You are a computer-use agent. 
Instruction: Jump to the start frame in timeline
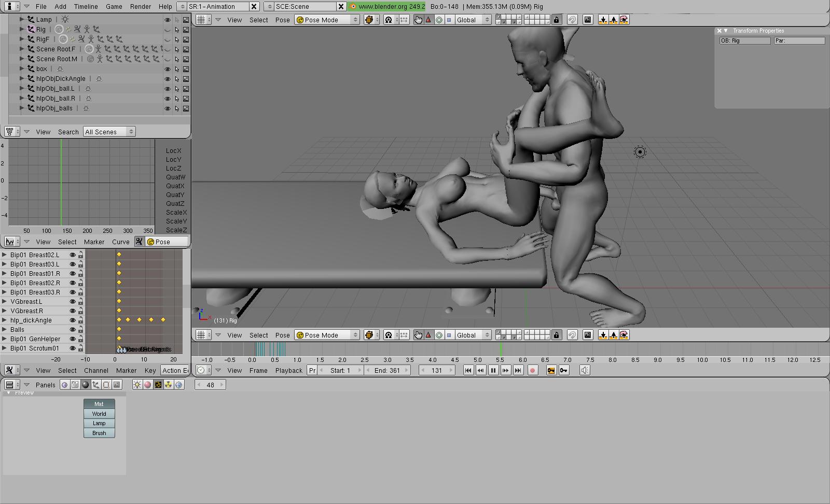(468, 370)
